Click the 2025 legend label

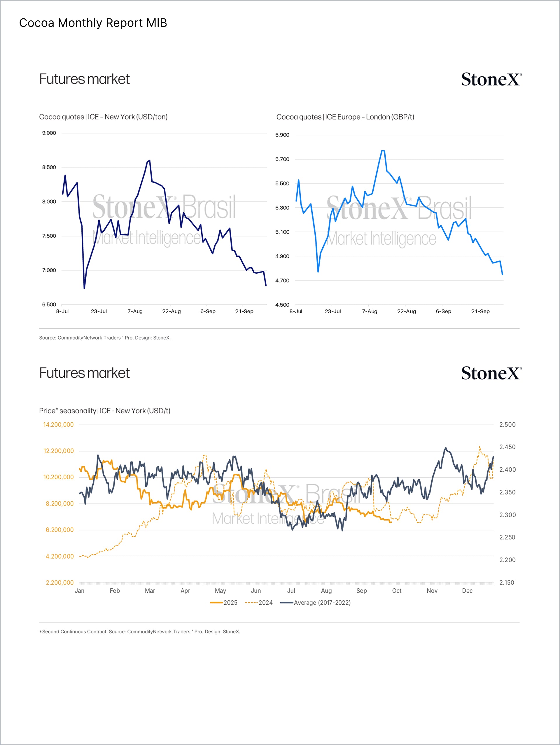coord(230,603)
